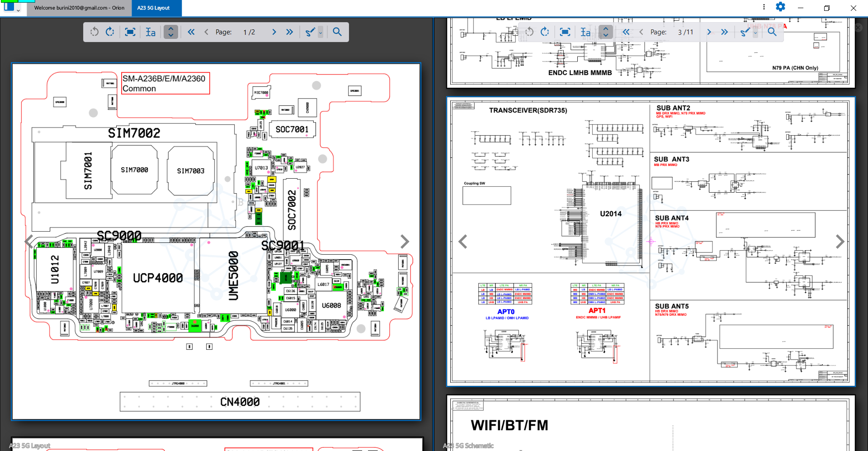Open the three-dot more options menu
The image size is (868, 451).
click(764, 7)
